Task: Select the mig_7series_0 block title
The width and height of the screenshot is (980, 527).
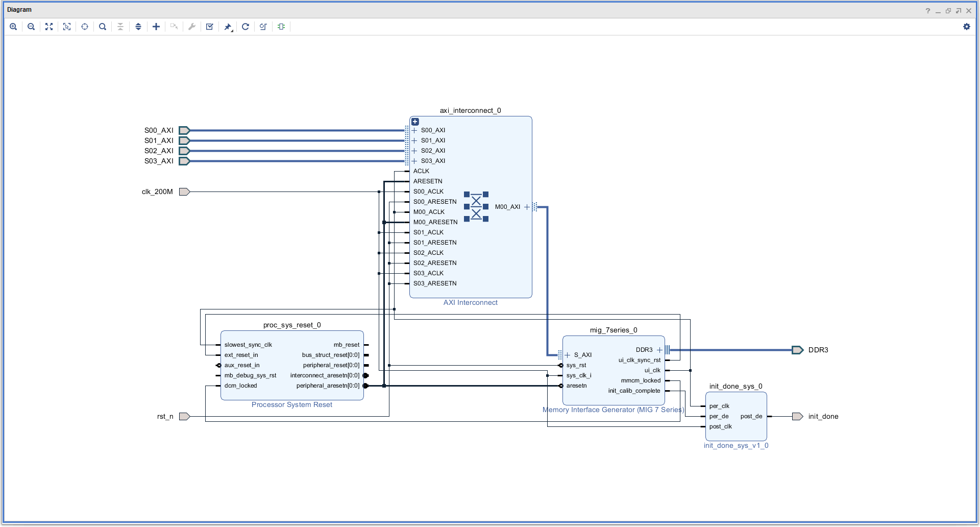Action: click(x=614, y=330)
